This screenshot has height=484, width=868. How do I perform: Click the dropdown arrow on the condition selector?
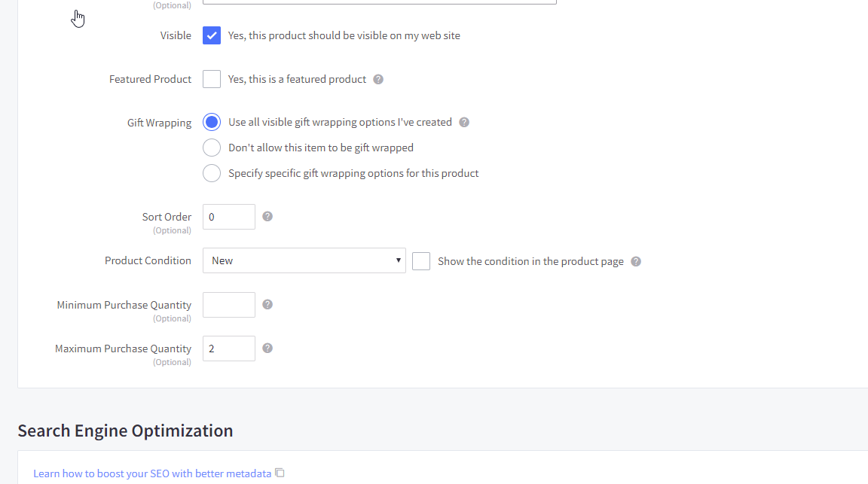pyautogui.click(x=398, y=260)
